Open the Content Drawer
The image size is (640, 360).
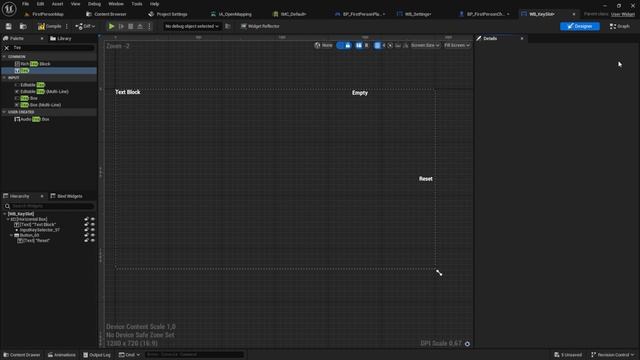[22, 355]
